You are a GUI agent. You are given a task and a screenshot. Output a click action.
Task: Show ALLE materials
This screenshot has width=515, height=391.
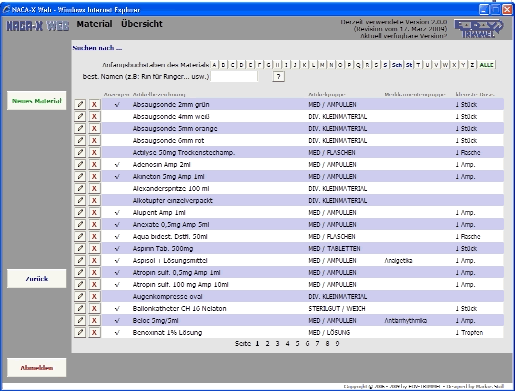pos(486,65)
